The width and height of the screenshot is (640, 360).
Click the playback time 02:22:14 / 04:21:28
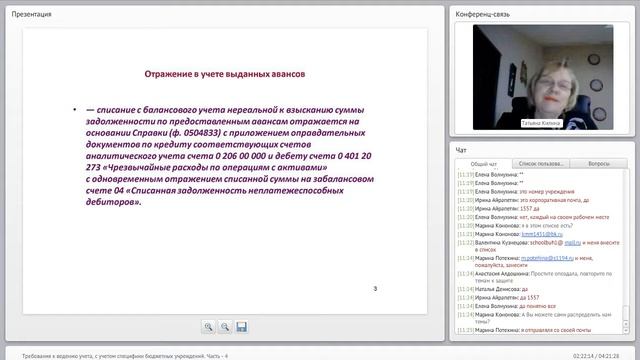(596, 356)
